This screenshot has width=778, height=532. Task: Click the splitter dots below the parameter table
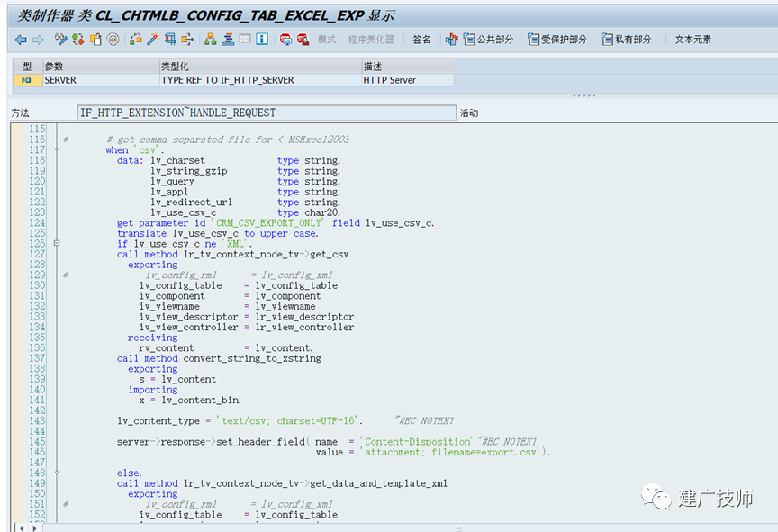(x=584, y=95)
